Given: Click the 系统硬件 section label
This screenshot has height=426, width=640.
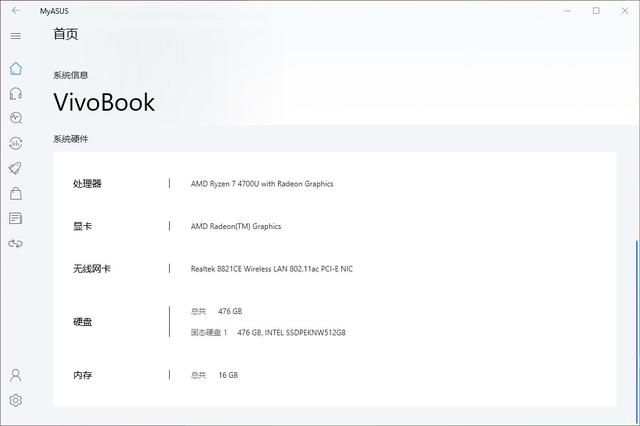Looking at the screenshot, I should [71, 139].
